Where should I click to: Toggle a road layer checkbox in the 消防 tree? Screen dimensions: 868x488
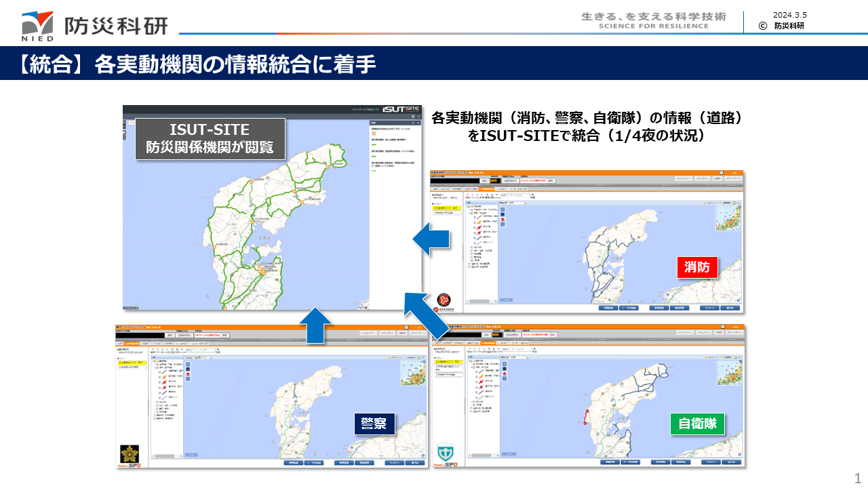click(474, 218)
